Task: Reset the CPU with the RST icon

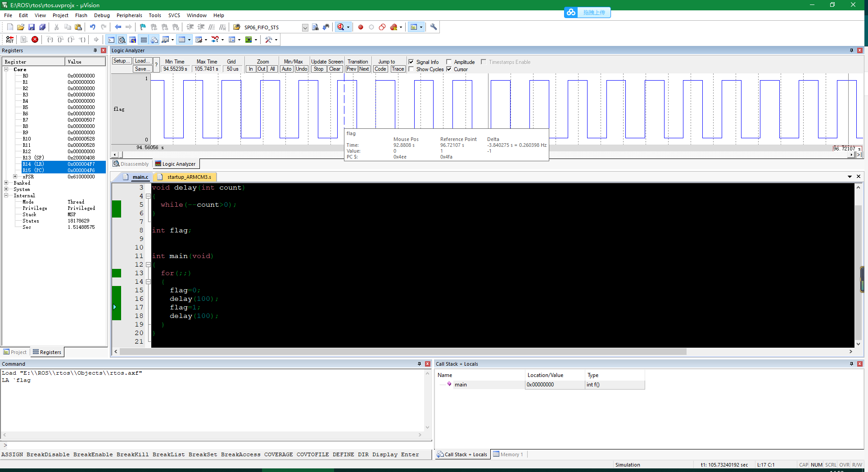Action: pos(10,40)
